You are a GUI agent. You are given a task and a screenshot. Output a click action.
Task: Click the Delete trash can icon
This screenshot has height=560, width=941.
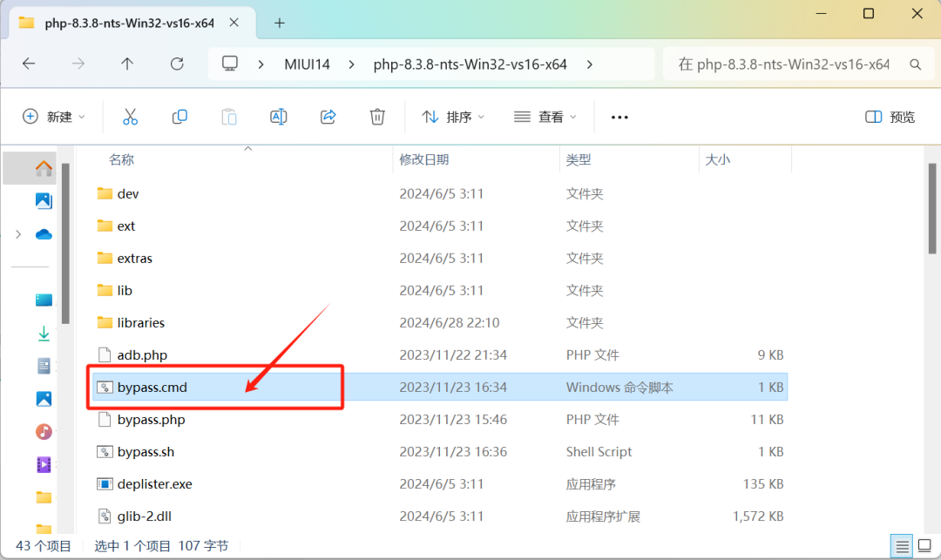point(377,117)
